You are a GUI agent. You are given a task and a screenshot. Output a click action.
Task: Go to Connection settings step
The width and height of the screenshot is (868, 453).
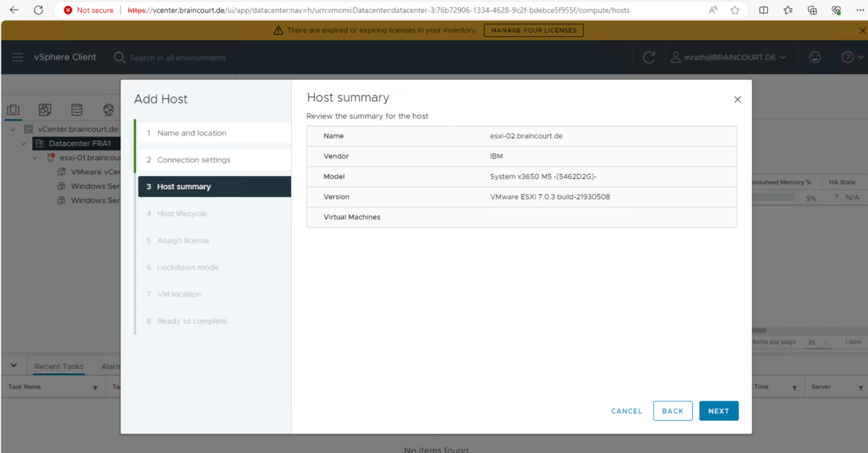tap(193, 160)
